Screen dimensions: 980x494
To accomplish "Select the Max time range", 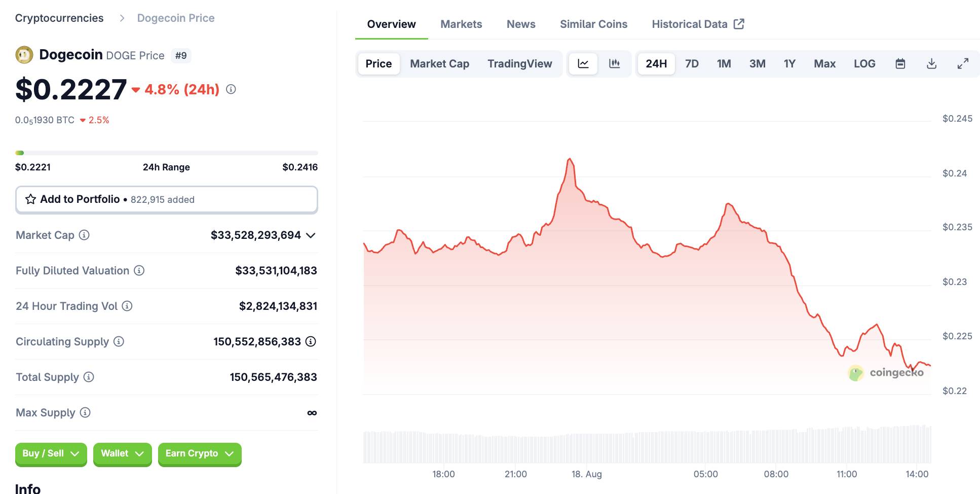I will point(824,64).
